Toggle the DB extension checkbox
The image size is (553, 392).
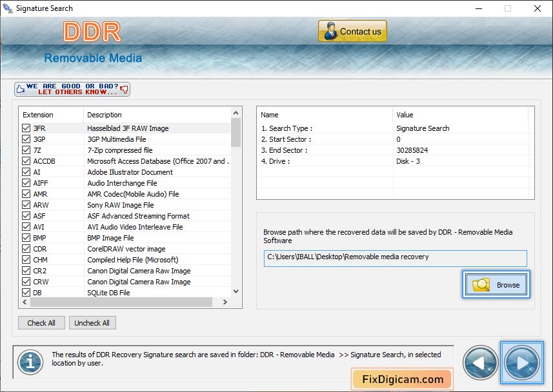coord(26,292)
